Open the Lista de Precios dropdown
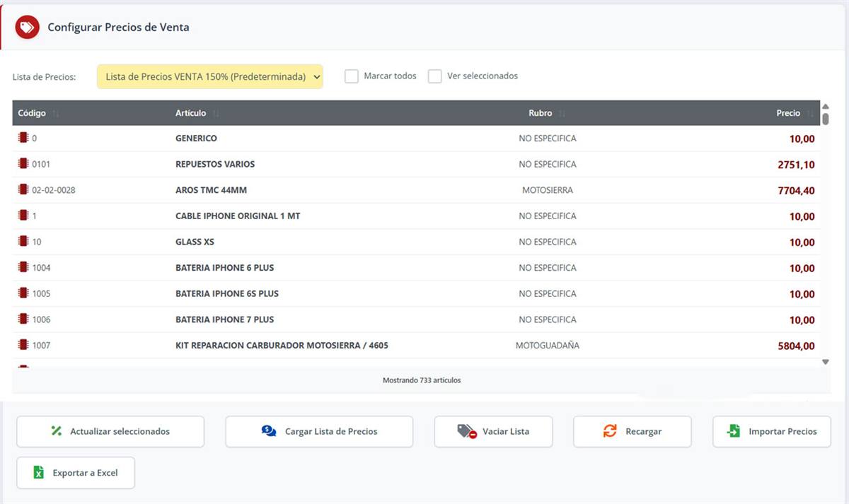The image size is (849, 504). pos(210,76)
